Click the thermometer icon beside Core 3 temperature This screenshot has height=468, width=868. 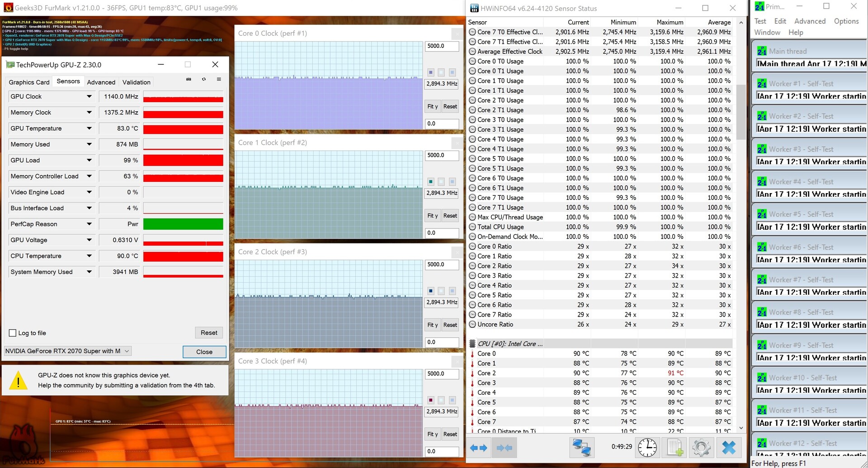(x=472, y=383)
